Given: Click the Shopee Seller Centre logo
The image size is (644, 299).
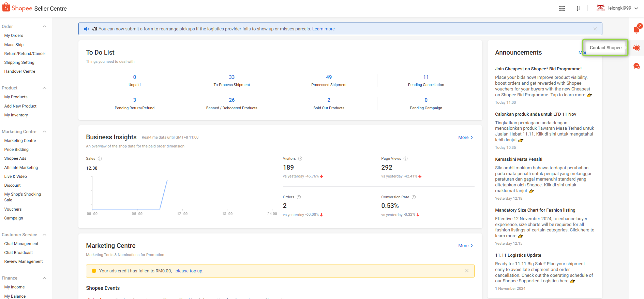Looking at the screenshot, I should 34,8.
